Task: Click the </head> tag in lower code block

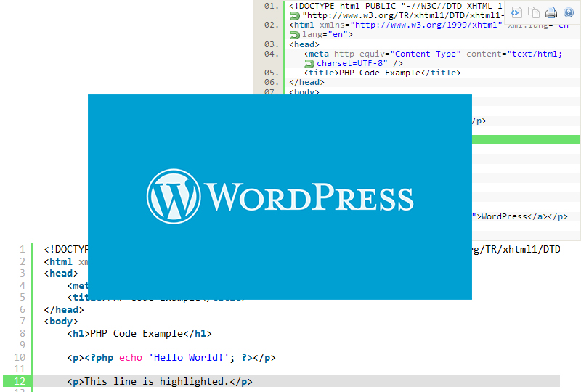Action: (64, 309)
